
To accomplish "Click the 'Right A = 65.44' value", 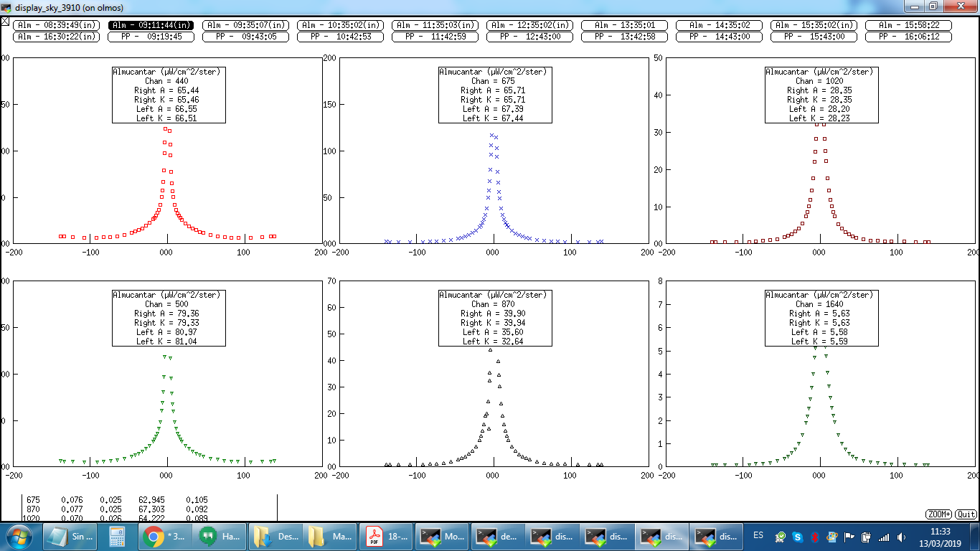I will 166,90.
